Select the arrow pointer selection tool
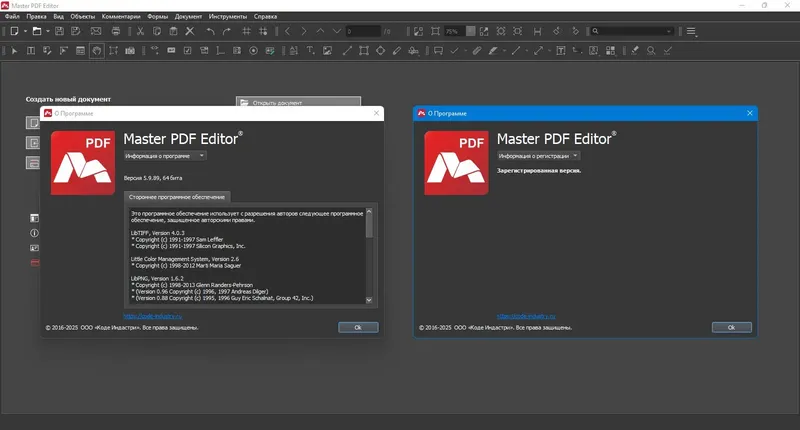This screenshot has width=800, height=430. click(x=14, y=51)
